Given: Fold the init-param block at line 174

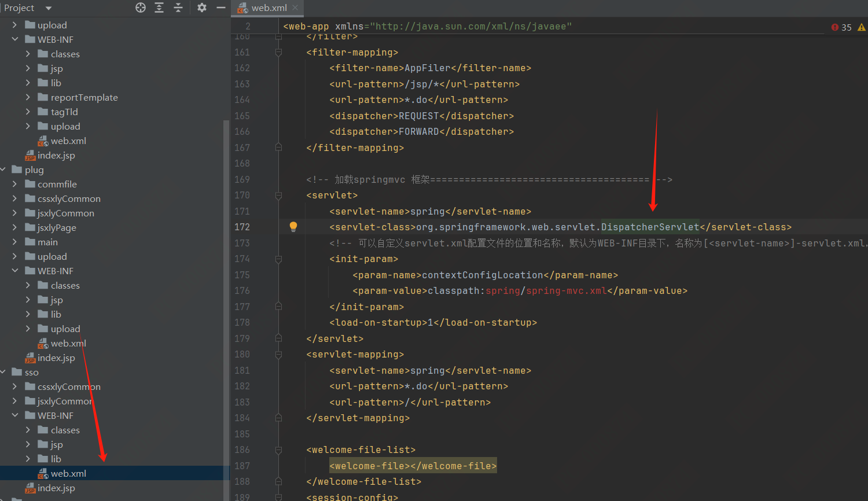Looking at the screenshot, I should pos(278,259).
